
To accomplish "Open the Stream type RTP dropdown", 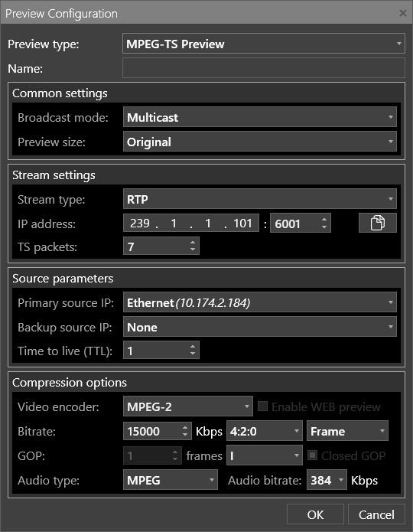I will click(260, 199).
